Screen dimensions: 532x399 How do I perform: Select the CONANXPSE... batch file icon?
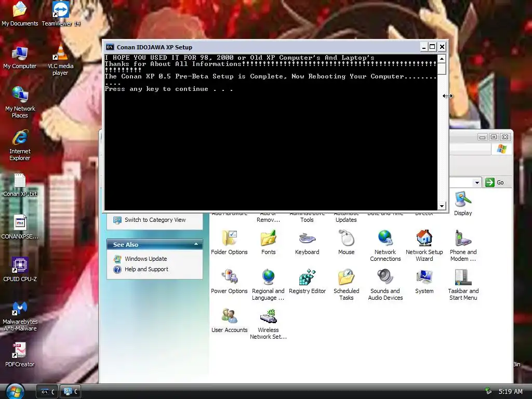point(20,227)
